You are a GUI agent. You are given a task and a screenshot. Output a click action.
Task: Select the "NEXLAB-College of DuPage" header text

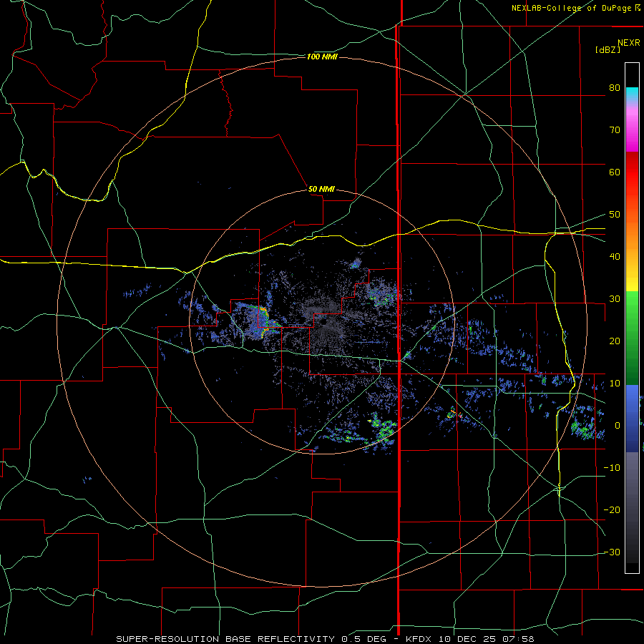(x=571, y=8)
